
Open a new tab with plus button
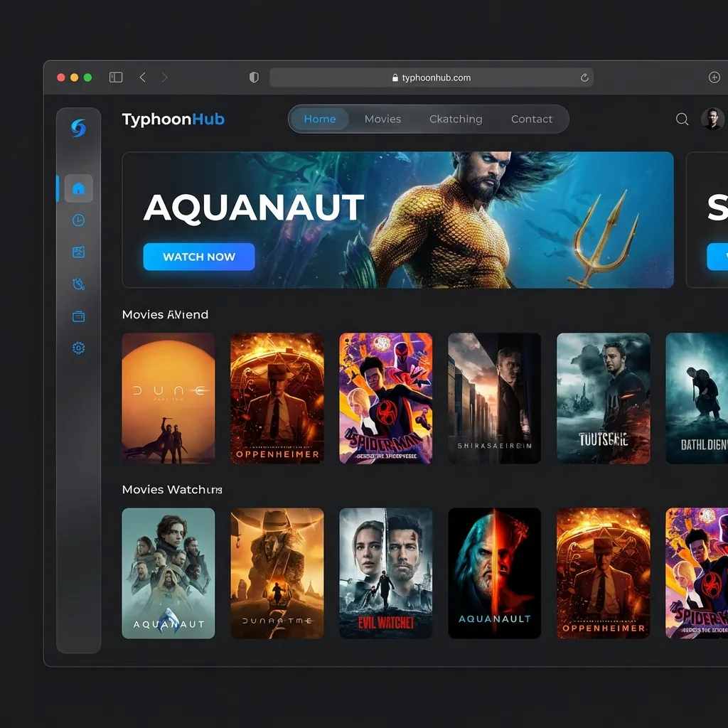tap(714, 77)
